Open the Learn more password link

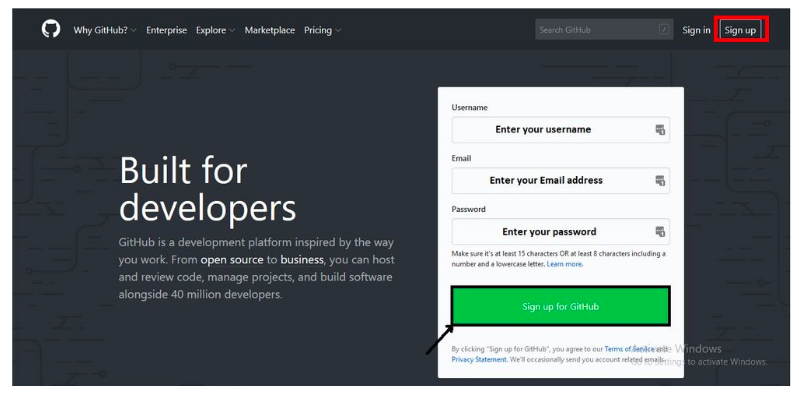tap(564, 264)
